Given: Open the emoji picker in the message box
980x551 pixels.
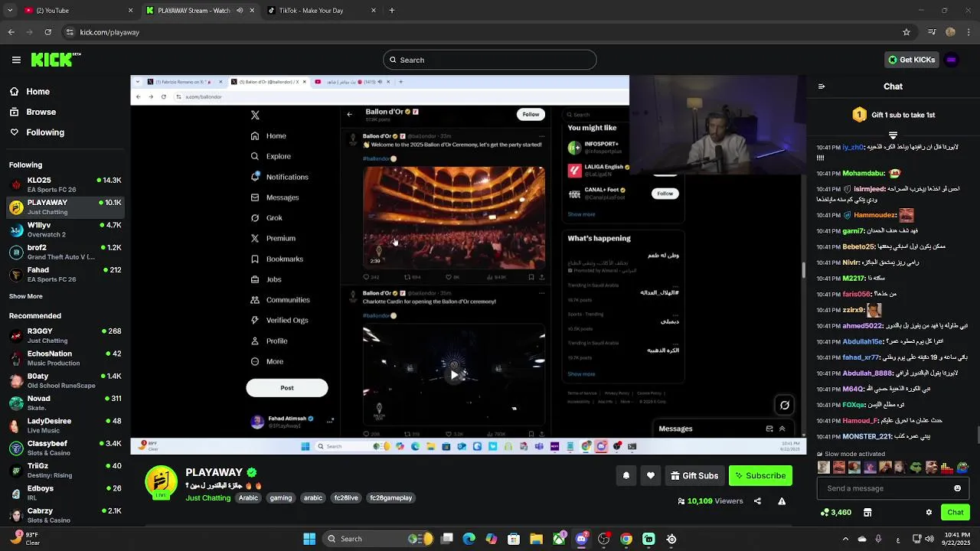Looking at the screenshot, I should (x=957, y=488).
